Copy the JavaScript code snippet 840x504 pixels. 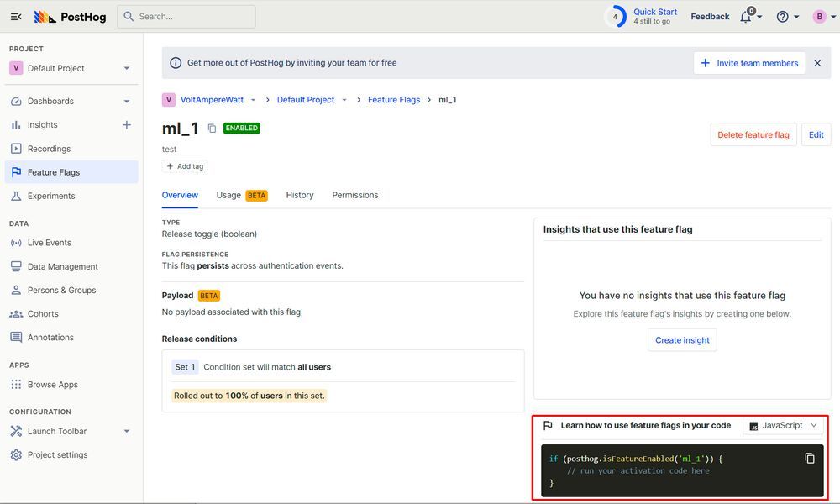pos(810,459)
